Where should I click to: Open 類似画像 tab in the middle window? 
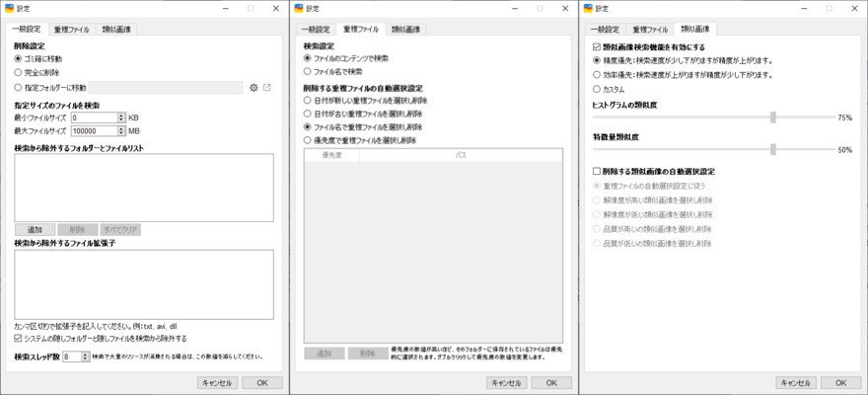pyautogui.click(x=405, y=30)
